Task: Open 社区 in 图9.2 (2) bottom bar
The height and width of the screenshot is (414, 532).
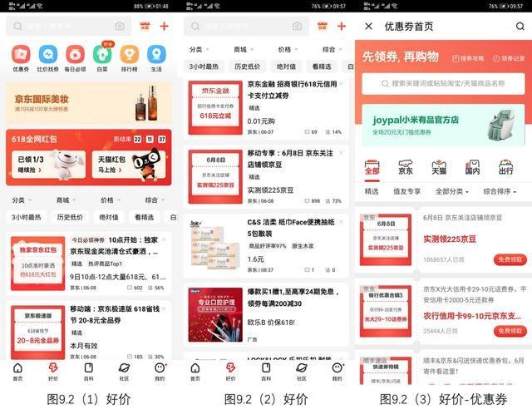Action: tap(302, 372)
